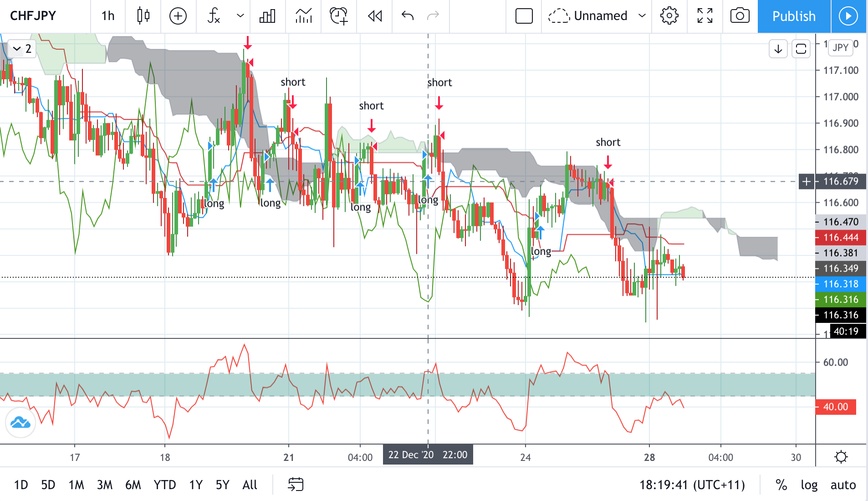Set the range to YTD

point(165,485)
